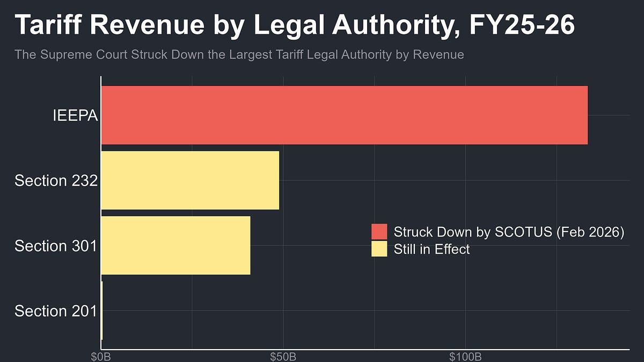
Task: Click the white horizontal x-axis baseline
Action: click(x=365, y=349)
